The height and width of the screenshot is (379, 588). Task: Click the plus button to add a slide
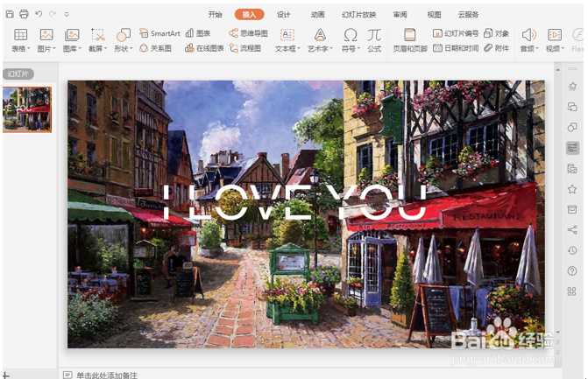pyautogui.click(x=5, y=375)
